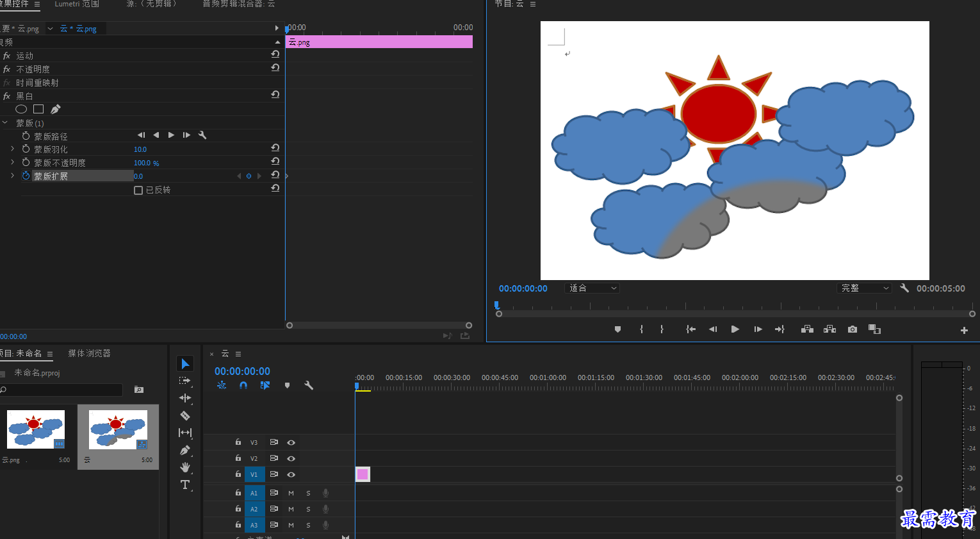Click the Extract button in program monitor
Screen dimensions: 980x539
pos(829,329)
